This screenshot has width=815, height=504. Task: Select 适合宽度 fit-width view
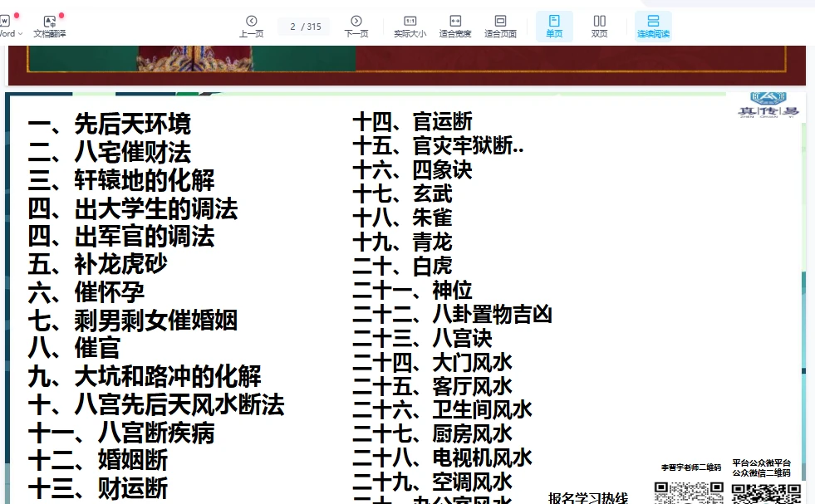[454, 27]
